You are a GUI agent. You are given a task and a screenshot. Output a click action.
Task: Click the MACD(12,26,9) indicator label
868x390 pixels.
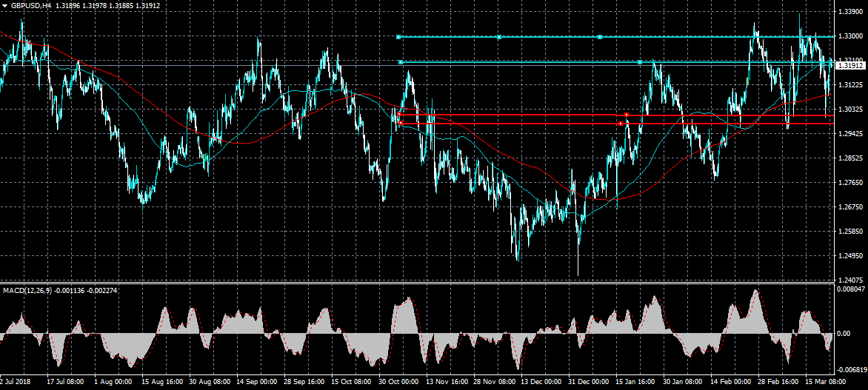click(26, 290)
